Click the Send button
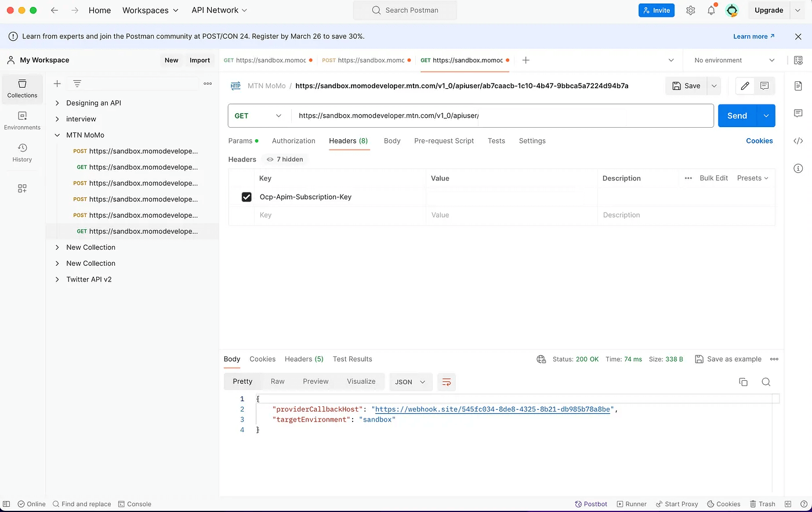This screenshot has height=512, width=812. (737, 116)
